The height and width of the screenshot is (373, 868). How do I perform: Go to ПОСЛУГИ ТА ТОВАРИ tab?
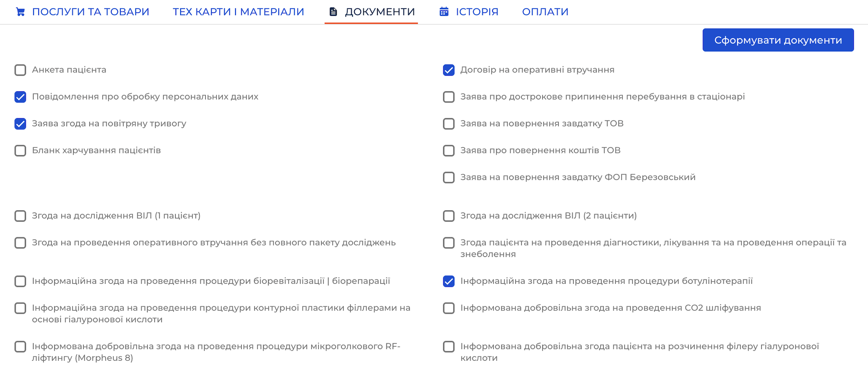(82, 12)
